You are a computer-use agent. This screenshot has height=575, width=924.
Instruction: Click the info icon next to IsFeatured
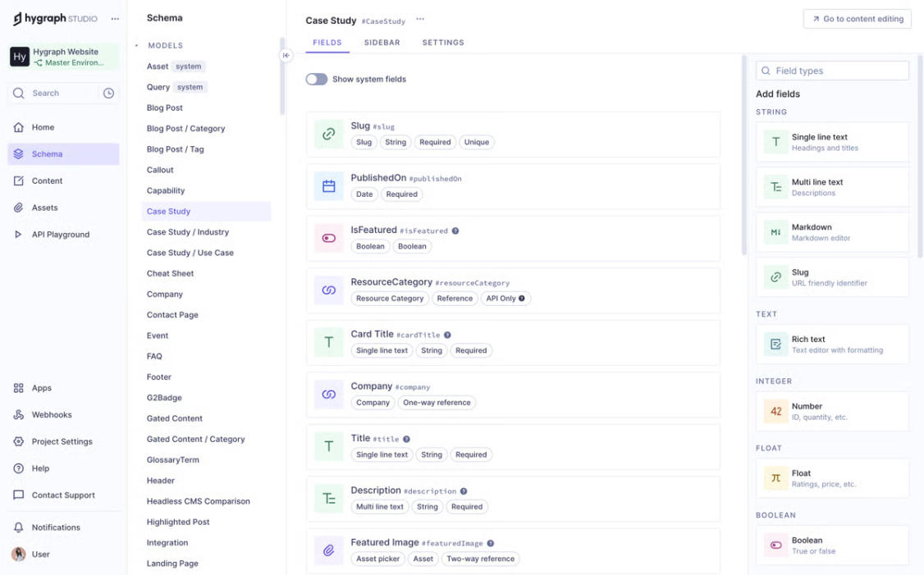click(455, 231)
